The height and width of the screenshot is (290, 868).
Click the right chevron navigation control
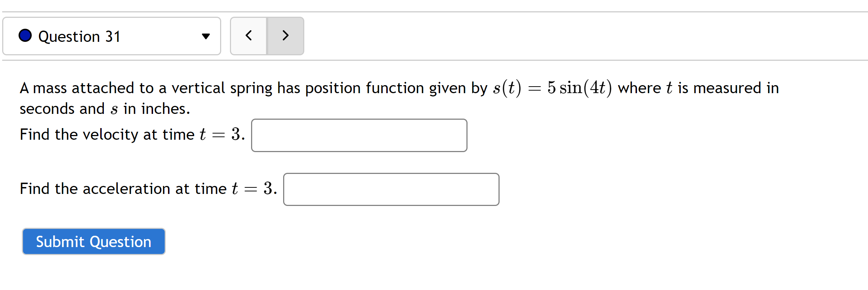tap(286, 36)
